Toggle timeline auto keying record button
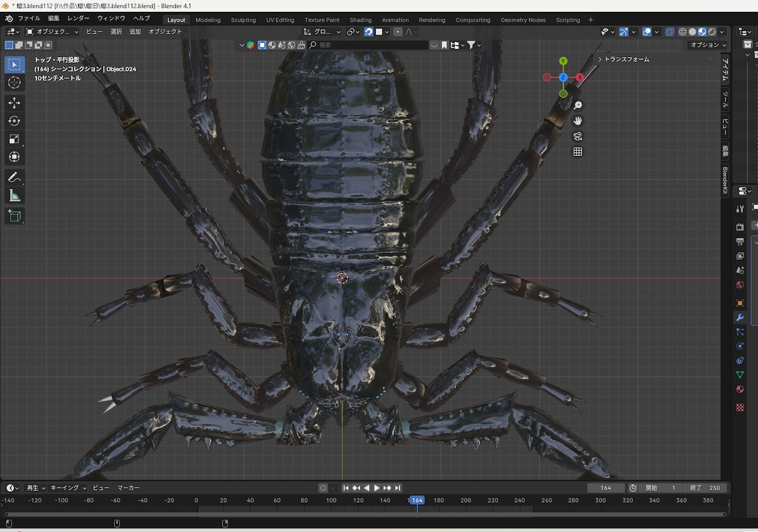The image size is (758, 532). [x=323, y=488]
